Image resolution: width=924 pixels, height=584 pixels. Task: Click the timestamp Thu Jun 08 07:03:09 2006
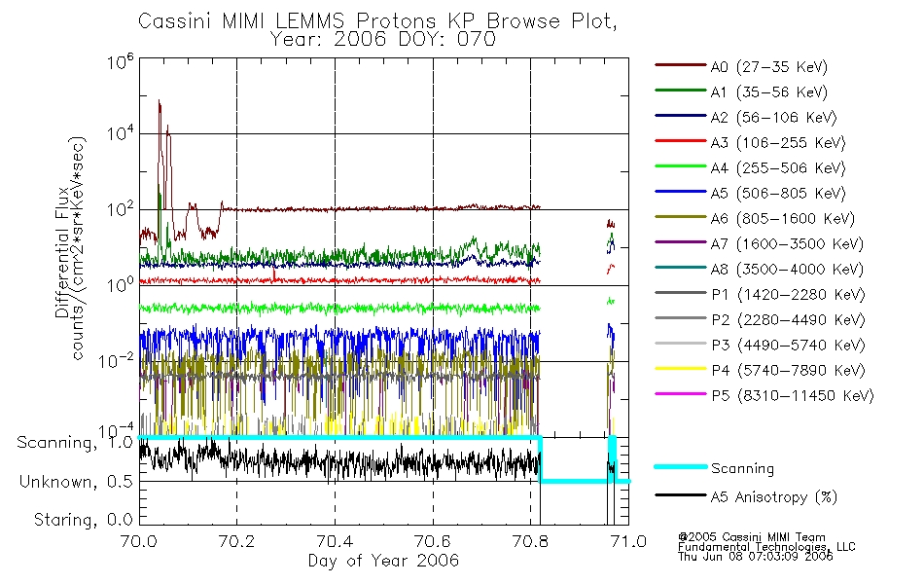[756, 557]
